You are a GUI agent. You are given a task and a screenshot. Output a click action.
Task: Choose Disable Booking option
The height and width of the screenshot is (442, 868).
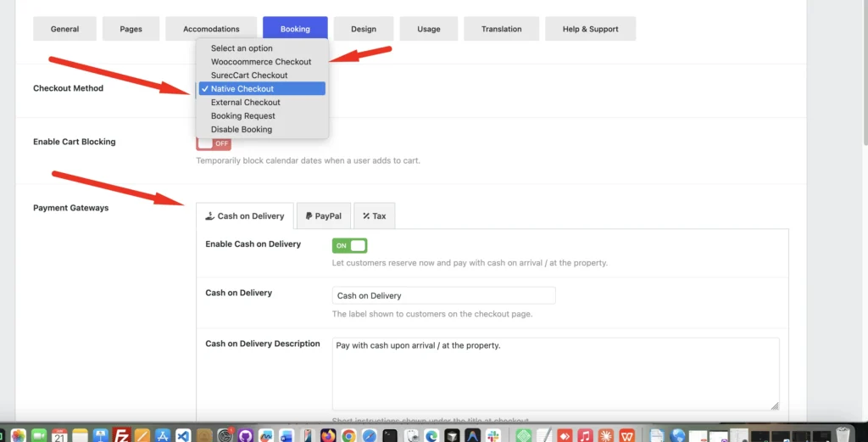tap(262, 129)
